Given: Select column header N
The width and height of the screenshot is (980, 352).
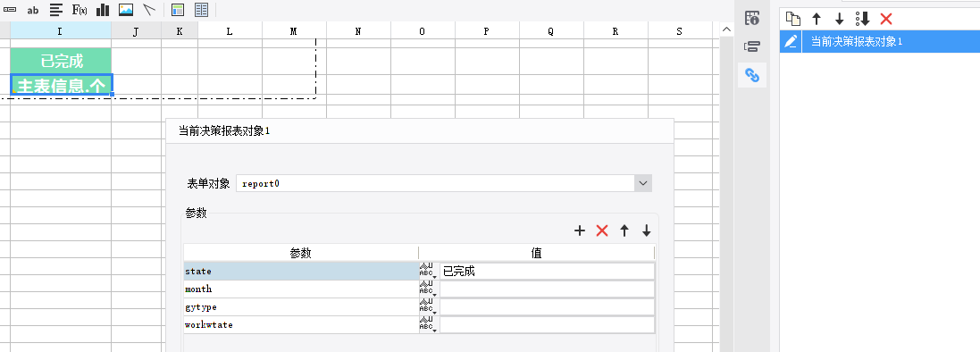Looking at the screenshot, I should tap(358, 31).
